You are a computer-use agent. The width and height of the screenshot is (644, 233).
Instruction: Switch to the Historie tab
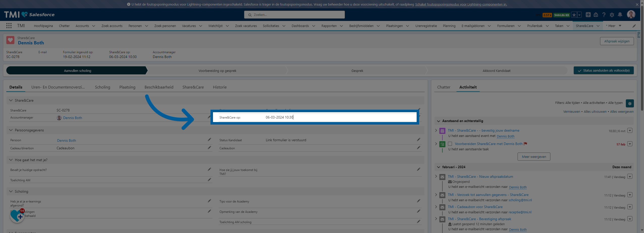220,87
